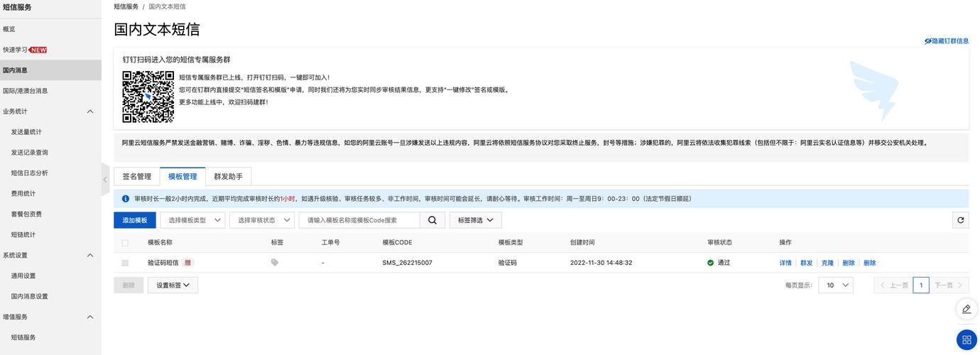Open the per-page count dropdown showing 10
The width and height of the screenshot is (980, 355).
coord(836,285)
